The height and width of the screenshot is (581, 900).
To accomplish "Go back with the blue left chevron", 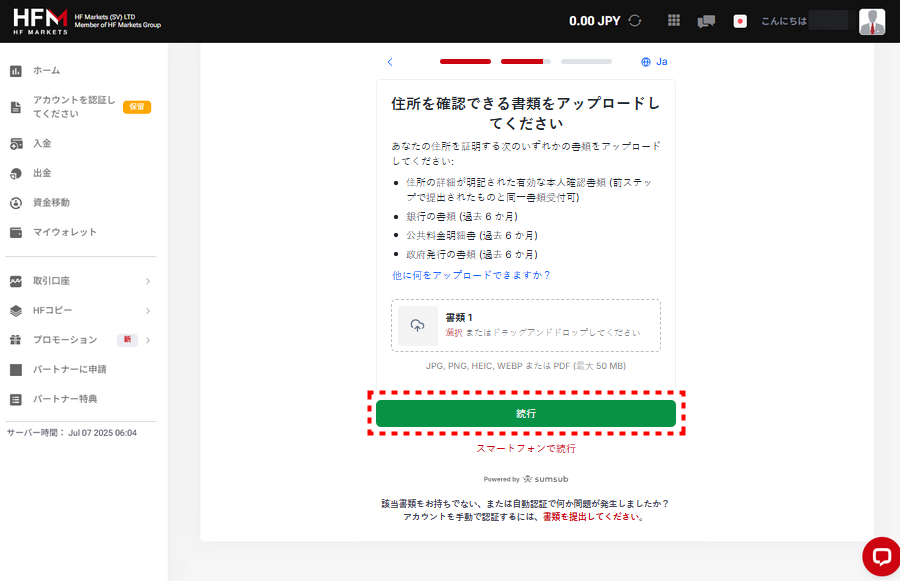I will (x=390, y=62).
